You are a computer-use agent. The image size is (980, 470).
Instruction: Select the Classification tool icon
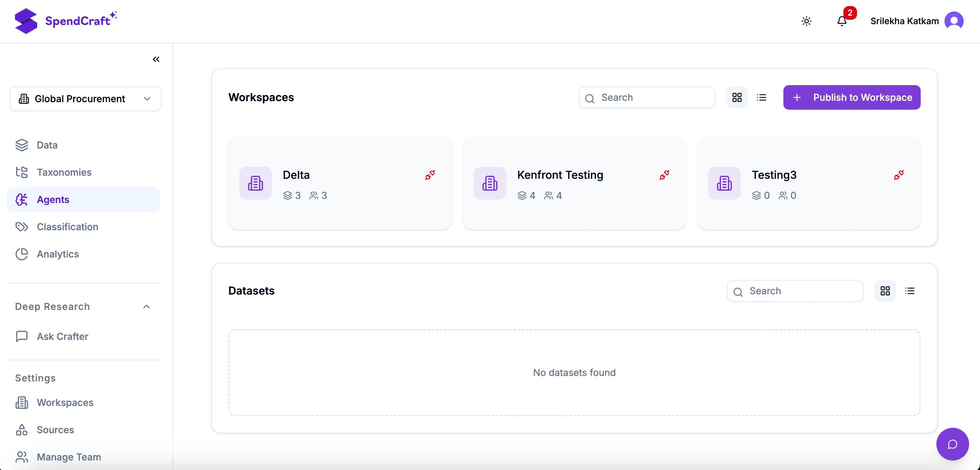(x=22, y=226)
